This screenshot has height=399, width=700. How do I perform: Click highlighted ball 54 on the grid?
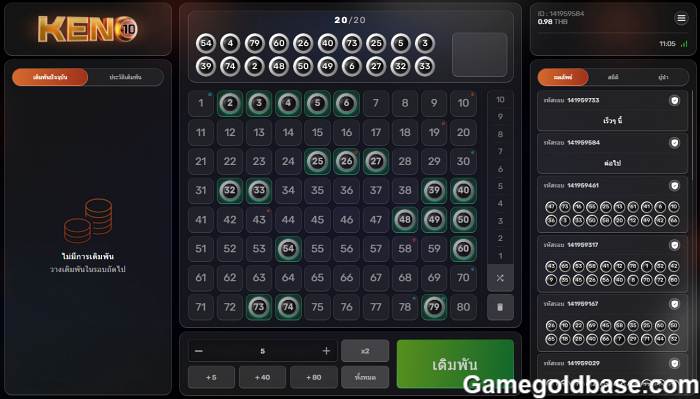288,249
